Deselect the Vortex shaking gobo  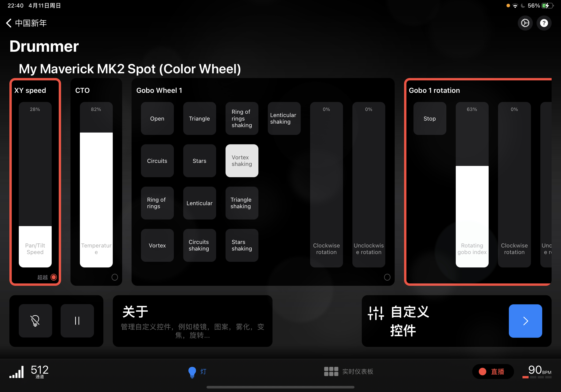point(242,161)
